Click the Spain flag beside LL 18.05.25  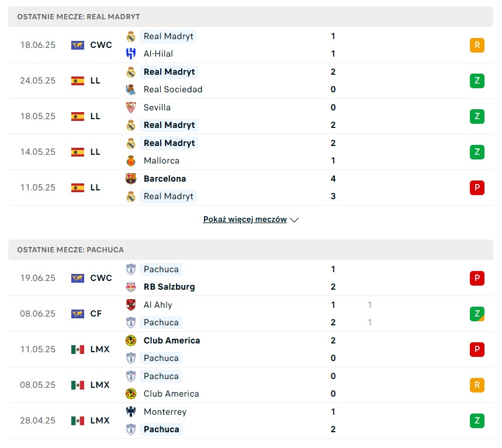click(x=78, y=116)
